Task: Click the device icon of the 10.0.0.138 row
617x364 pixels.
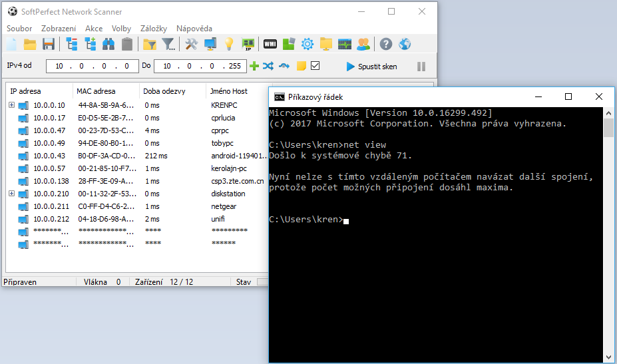Action: click(23, 182)
